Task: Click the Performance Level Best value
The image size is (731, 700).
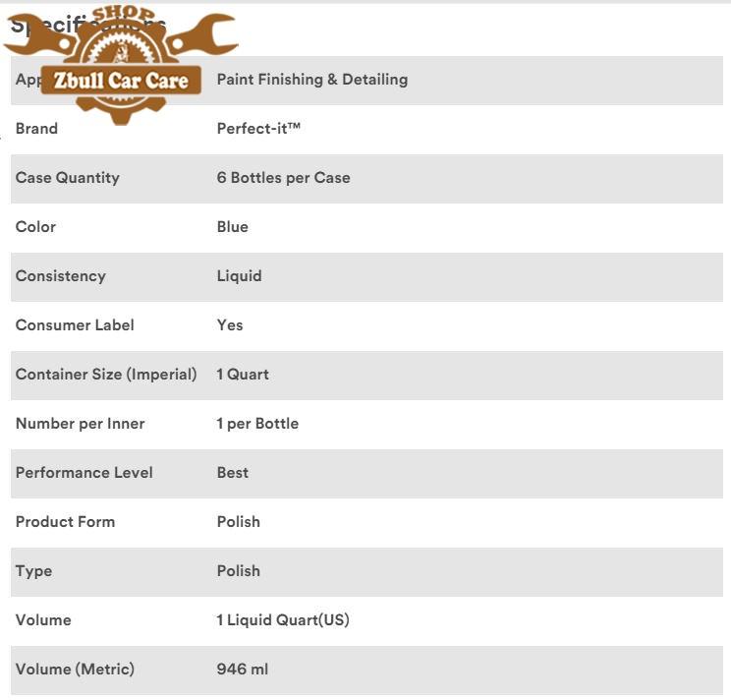Action: click(x=233, y=473)
